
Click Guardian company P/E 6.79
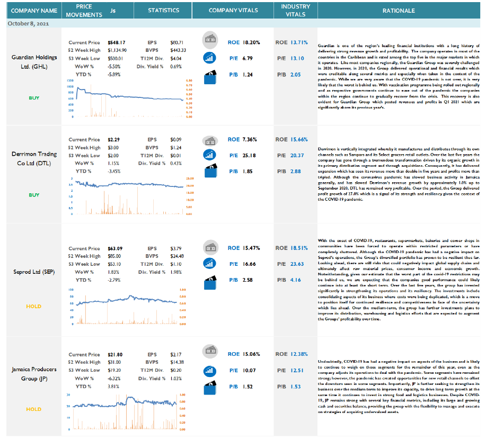tap(248, 58)
